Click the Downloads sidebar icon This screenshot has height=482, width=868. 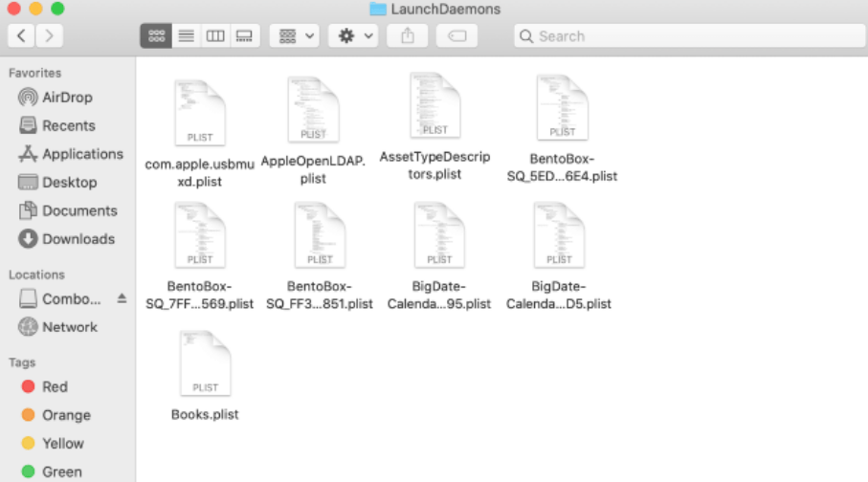point(28,239)
